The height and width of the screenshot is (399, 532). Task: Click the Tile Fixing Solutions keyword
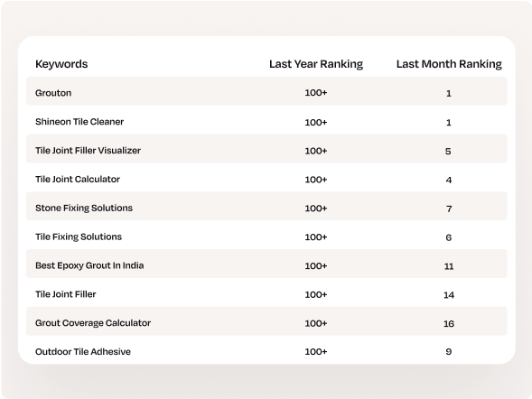[79, 237]
